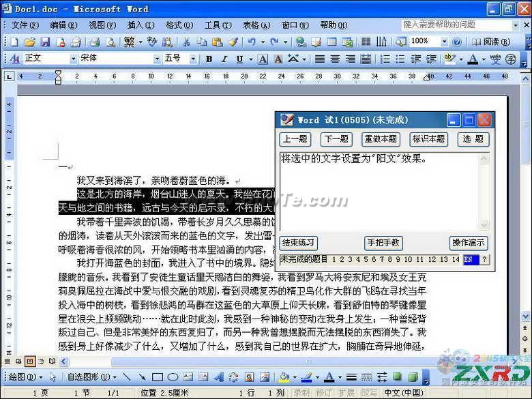This screenshot has height=399, width=532.
Task: Open the 工具 menu
Action: click(x=218, y=25)
